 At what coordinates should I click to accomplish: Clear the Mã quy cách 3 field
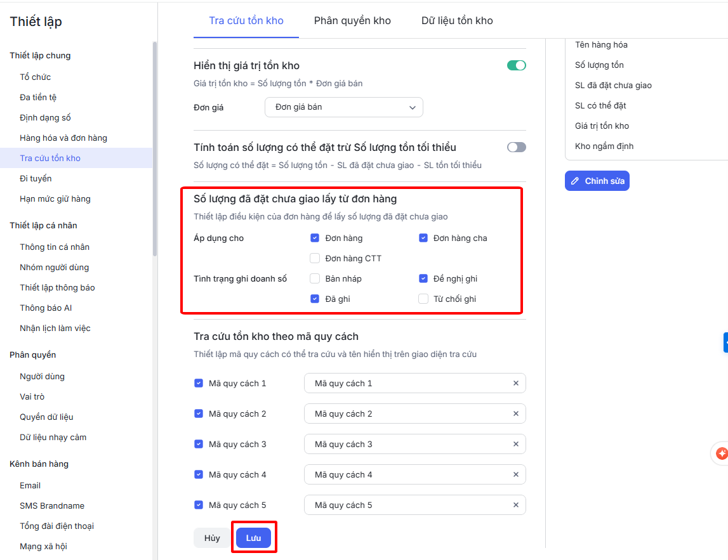(515, 444)
